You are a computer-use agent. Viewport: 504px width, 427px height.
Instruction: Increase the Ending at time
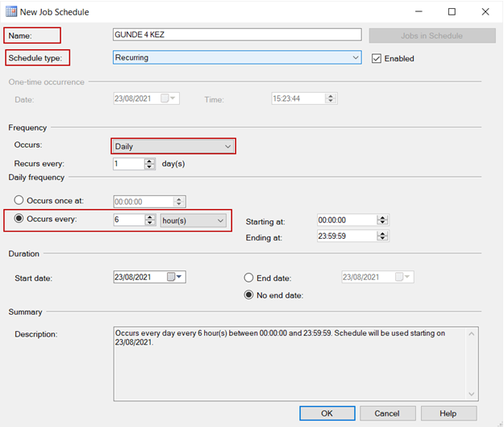tap(382, 233)
